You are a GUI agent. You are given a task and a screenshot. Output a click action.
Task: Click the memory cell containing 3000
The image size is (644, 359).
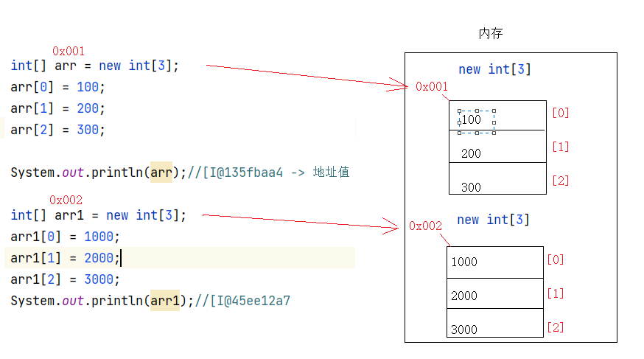point(494,324)
